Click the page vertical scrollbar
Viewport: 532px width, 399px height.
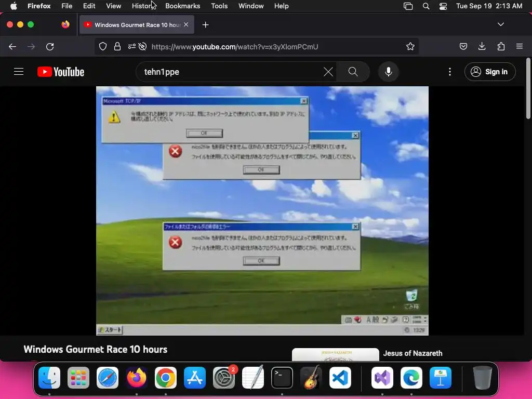[528, 89]
